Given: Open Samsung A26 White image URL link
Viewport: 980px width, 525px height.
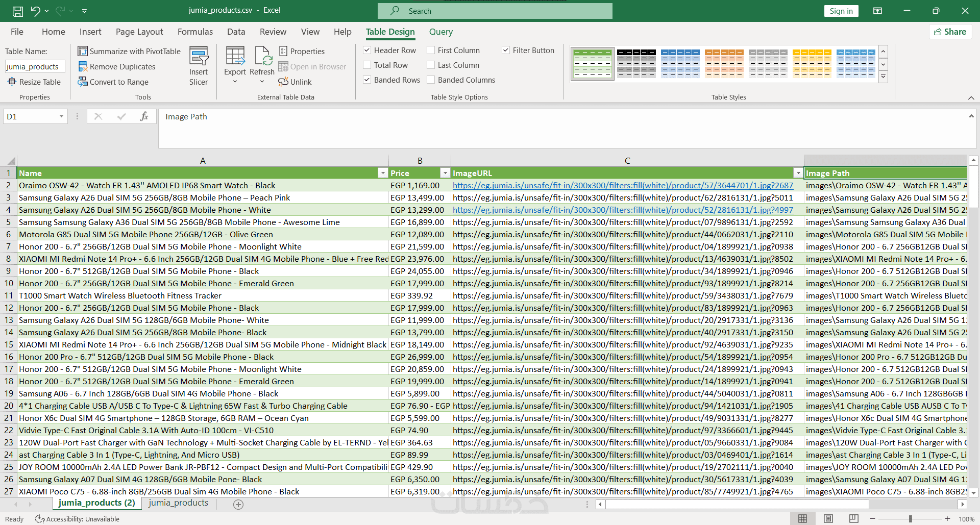Looking at the screenshot, I should 623,210.
